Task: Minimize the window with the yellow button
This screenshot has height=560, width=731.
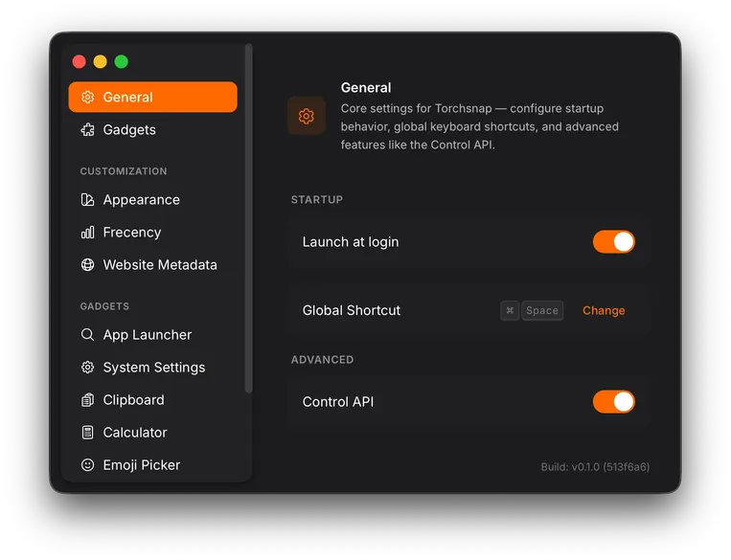Action: pyautogui.click(x=101, y=61)
